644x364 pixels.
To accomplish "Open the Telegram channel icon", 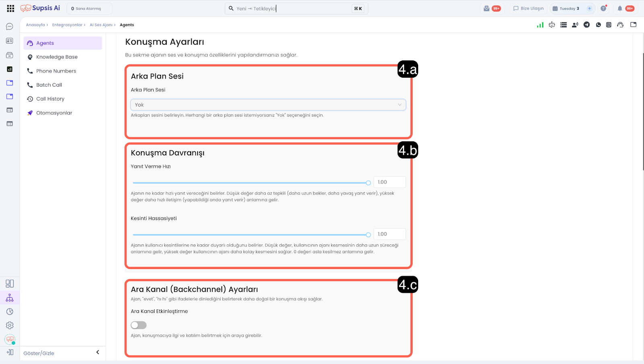I will (x=586, y=25).
